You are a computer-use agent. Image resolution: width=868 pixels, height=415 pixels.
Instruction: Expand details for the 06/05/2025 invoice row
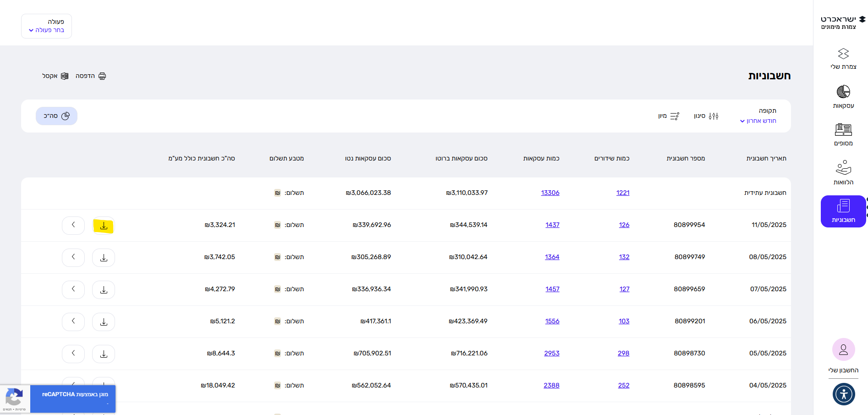[x=73, y=321]
